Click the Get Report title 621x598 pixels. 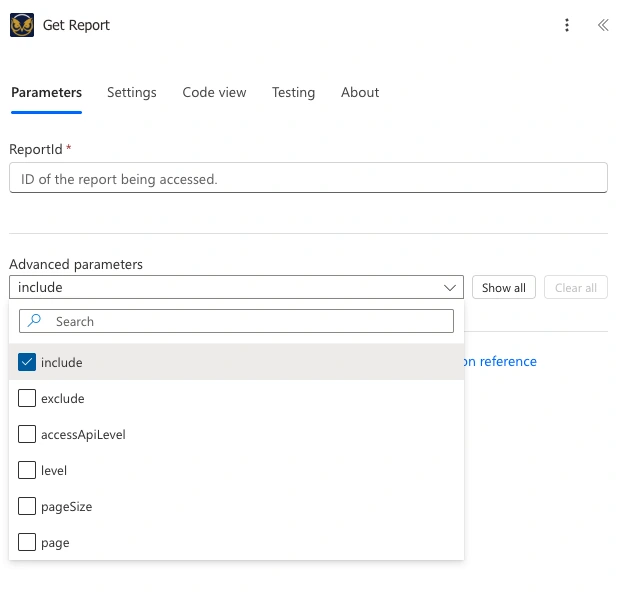tap(76, 25)
